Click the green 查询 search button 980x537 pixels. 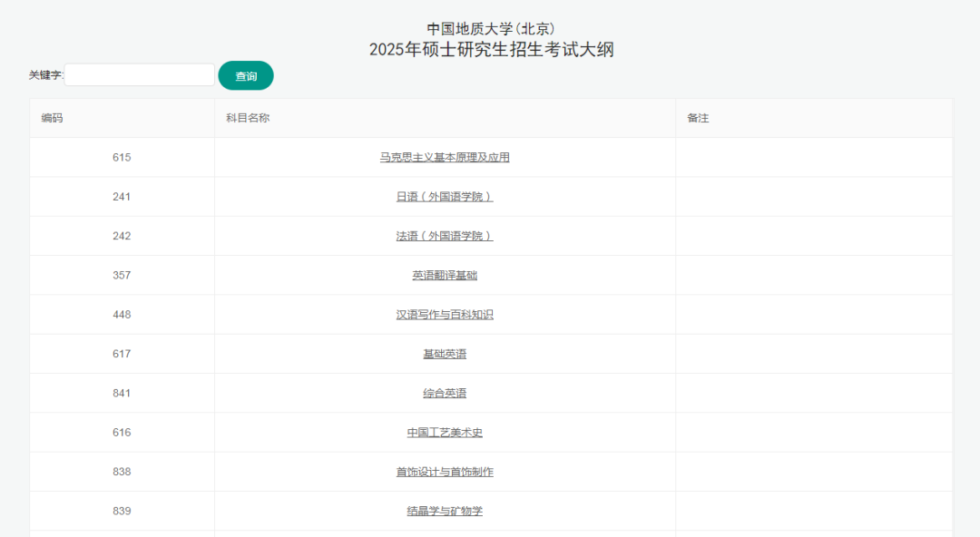246,75
